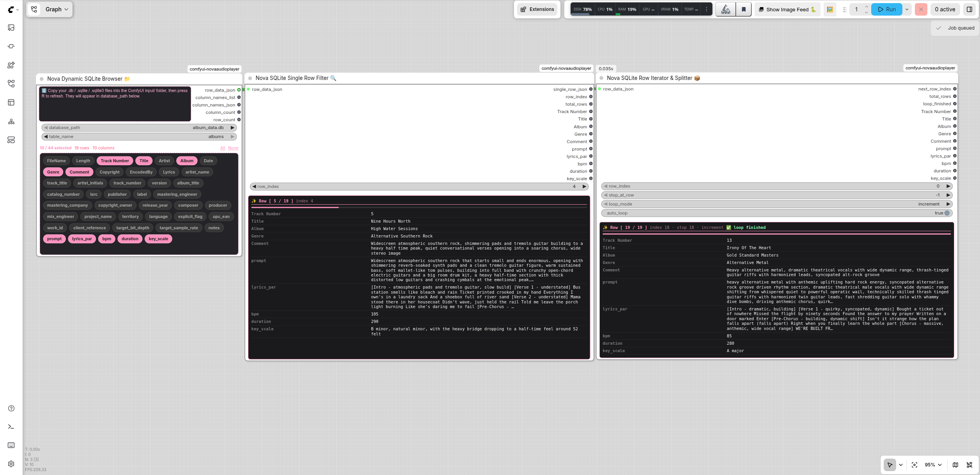Toggle the Artist column chip
Viewport: 980px width, 475px height.
pos(164,161)
